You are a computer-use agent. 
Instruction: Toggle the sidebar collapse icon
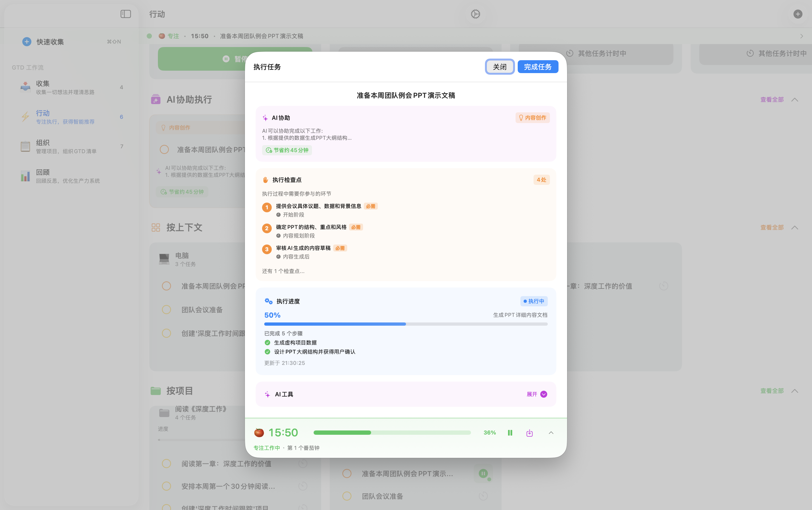[x=125, y=14]
